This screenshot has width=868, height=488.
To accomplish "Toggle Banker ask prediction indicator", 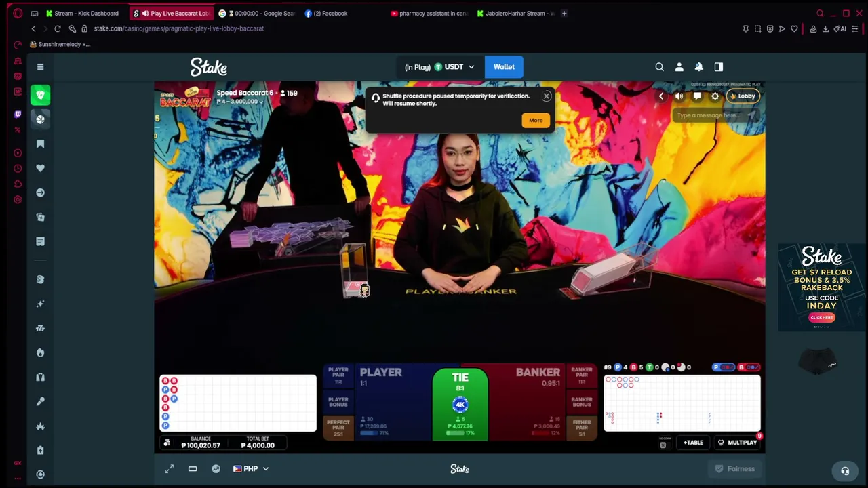I will [x=749, y=367].
